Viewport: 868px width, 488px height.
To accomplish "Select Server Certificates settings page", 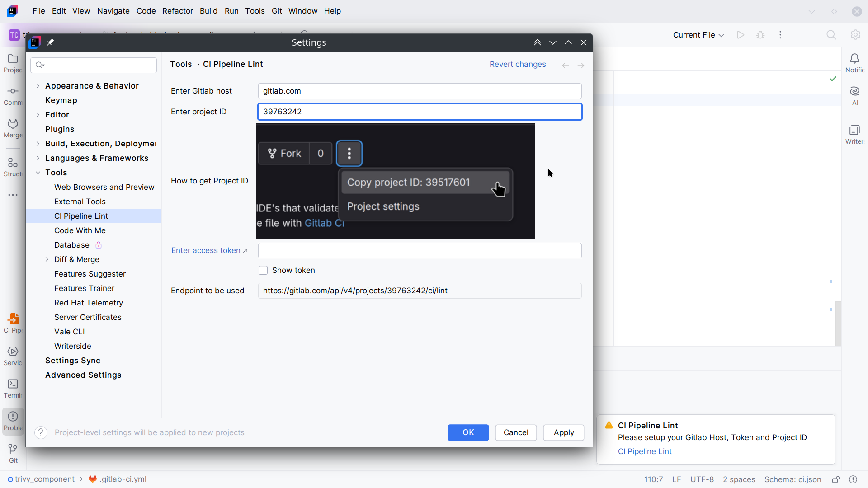I will tap(88, 317).
